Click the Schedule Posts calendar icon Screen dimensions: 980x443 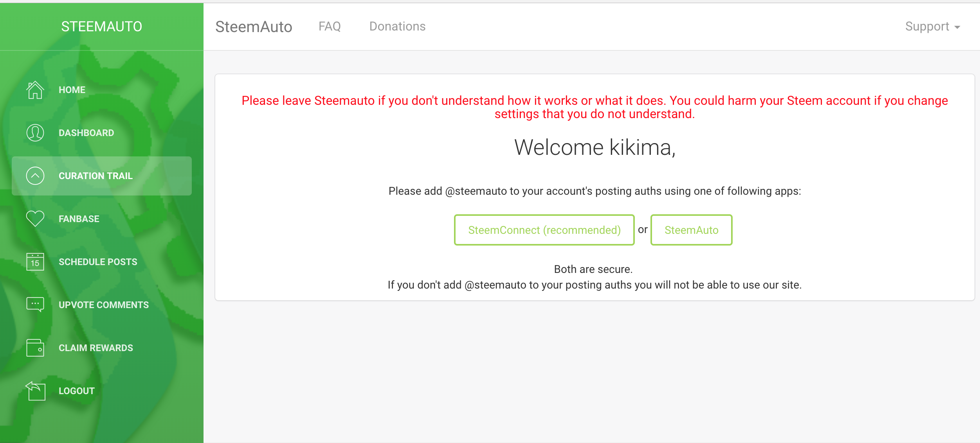pyautogui.click(x=35, y=262)
